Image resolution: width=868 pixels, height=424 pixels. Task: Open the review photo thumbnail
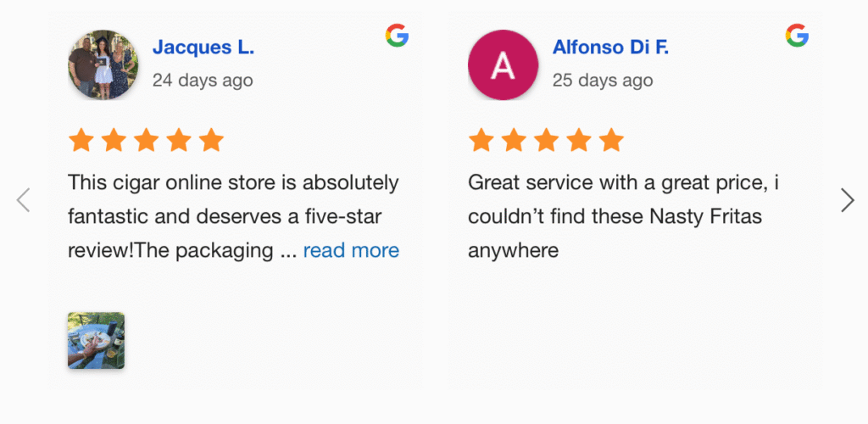(x=97, y=340)
